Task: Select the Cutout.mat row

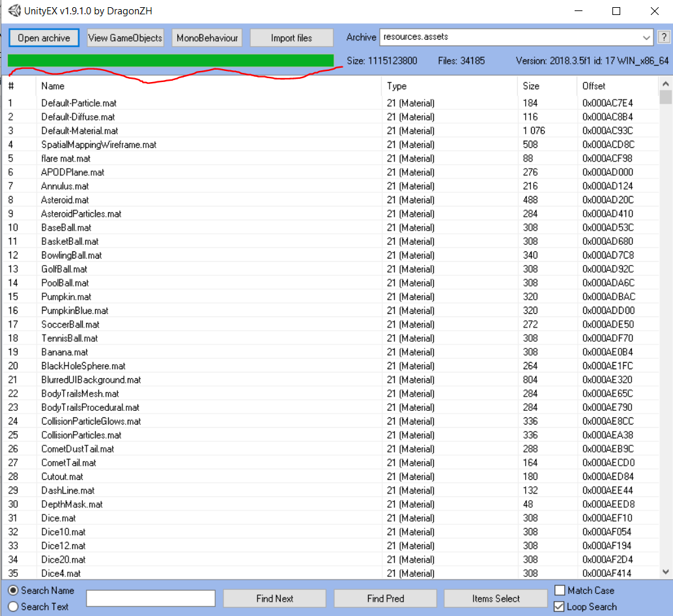Action: (331, 477)
